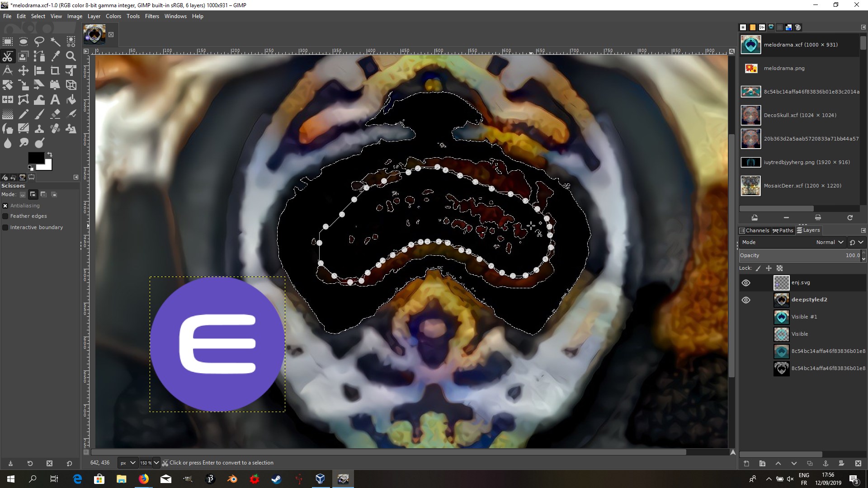Choose the Bucket Fill tool
This screenshot has height=488, width=868.
pyautogui.click(x=71, y=99)
